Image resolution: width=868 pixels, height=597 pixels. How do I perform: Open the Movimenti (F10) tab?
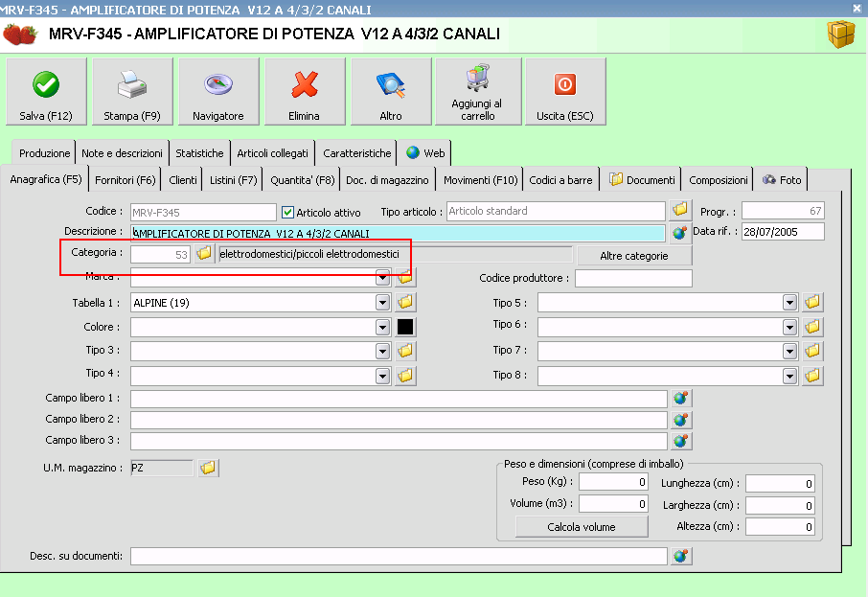(x=481, y=180)
